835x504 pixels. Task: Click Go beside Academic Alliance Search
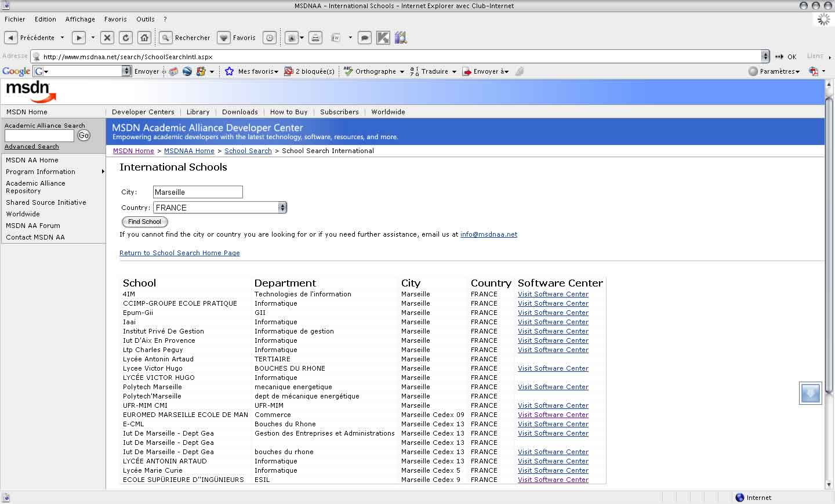click(x=84, y=135)
